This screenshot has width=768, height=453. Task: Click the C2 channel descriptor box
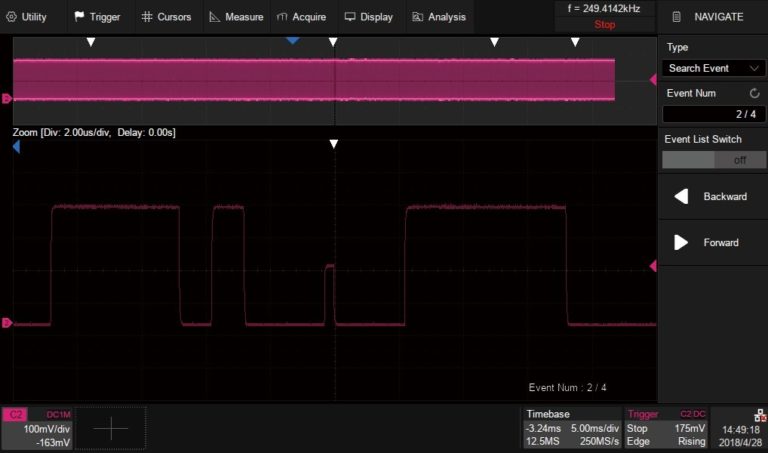pos(38,427)
